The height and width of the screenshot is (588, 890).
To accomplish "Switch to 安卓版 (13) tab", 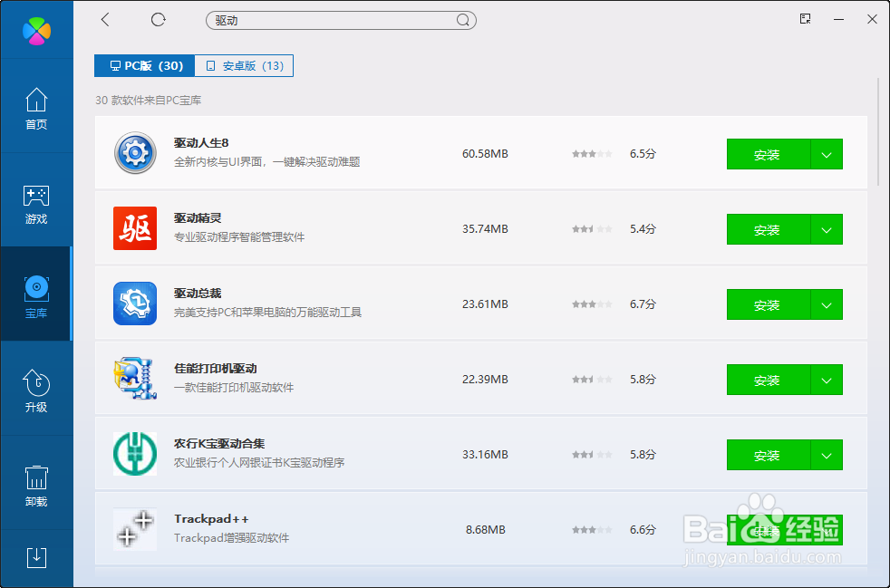I will (x=244, y=66).
